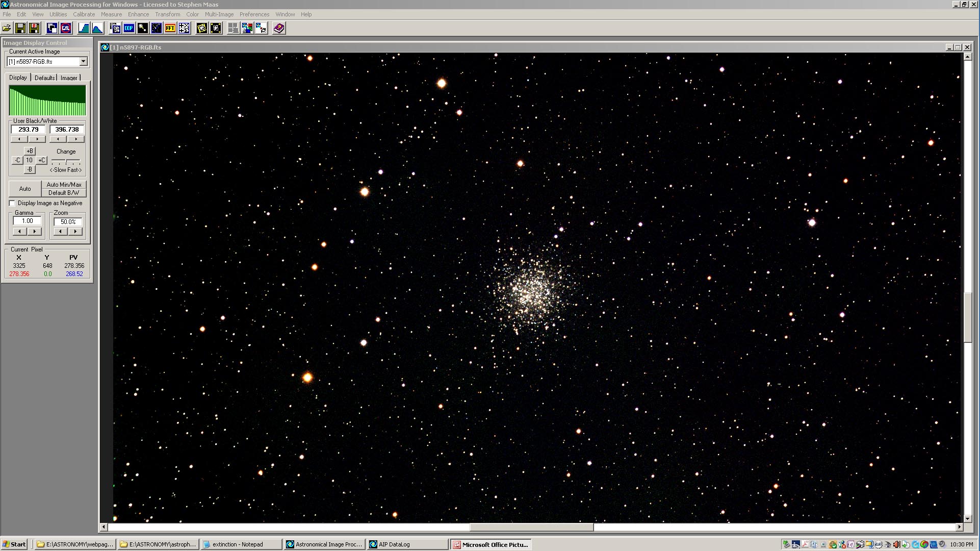Click the save as FITS floppy icon

(34, 29)
